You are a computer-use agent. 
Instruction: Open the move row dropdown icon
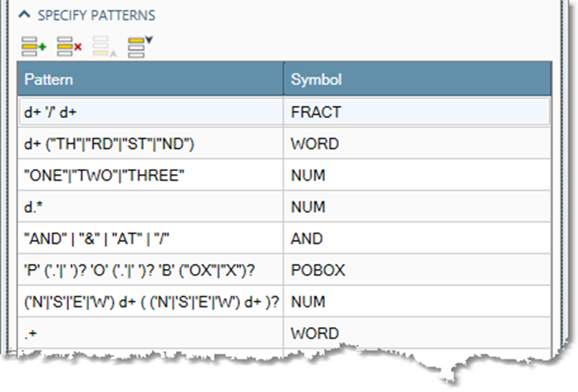(141, 46)
